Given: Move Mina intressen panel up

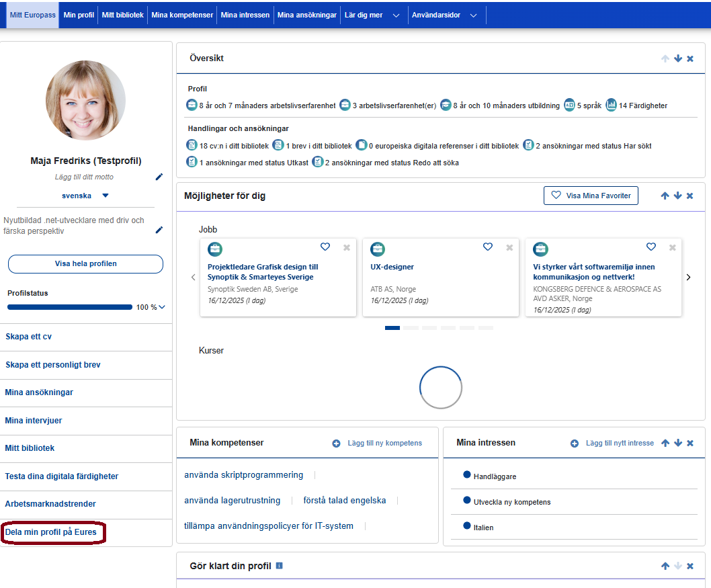Looking at the screenshot, I should [x=665, y=443].
